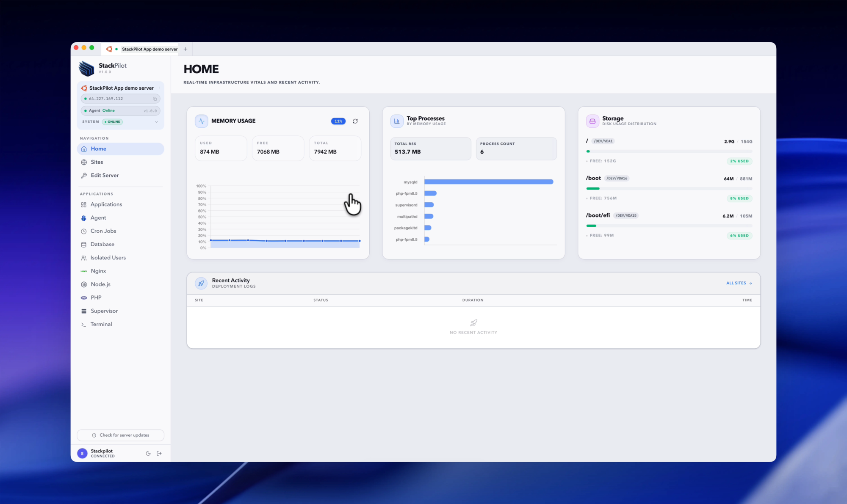This screenshot has height=504, width=847.
Task: Click the PHP logo icon
Action: [84, 298]
